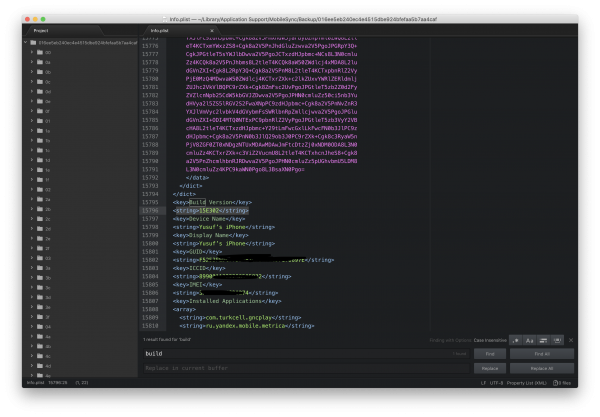
Task: Click the folder icon next to 01
Action: (x=40, y=121)
